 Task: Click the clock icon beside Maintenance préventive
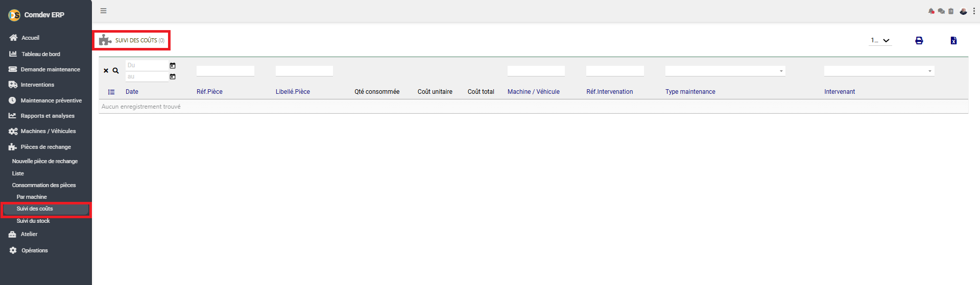12,100
